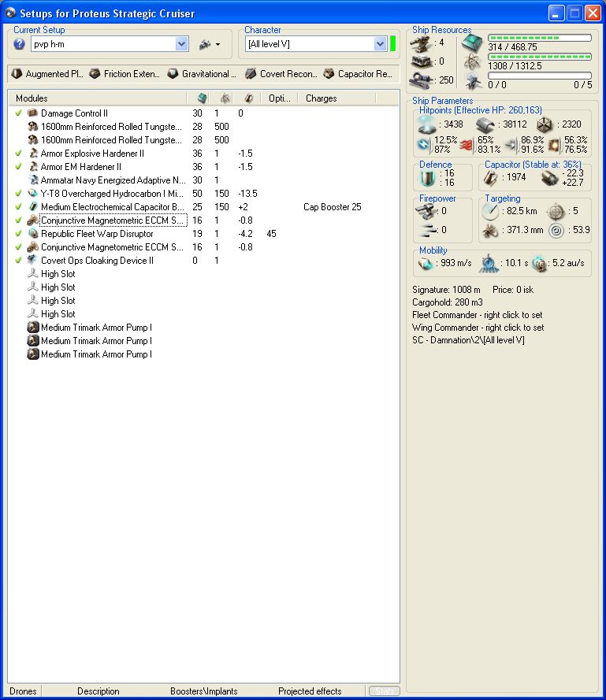Image resolution: width=606 pixels, height=700 pixels.
Task: Click the Signature: 1008 m text
Action: [x=446, y=290]
